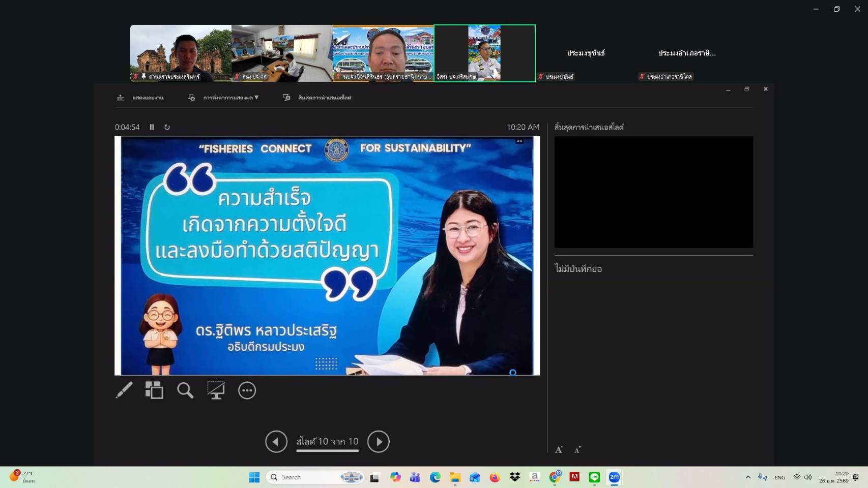Screen dimensions: 868x488
Task: Black out the slideshow screen
Action: click(x=216, y=390)
